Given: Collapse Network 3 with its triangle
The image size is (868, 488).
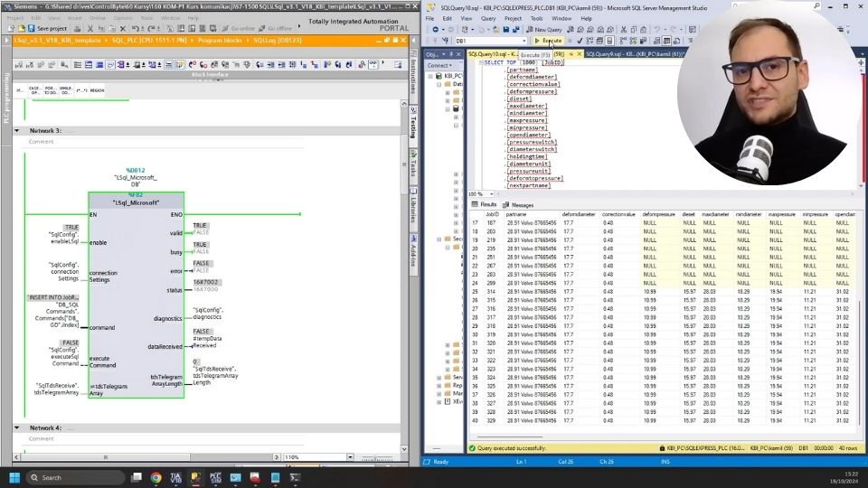Looking at the screenshot, I should [x=16, y=130].
